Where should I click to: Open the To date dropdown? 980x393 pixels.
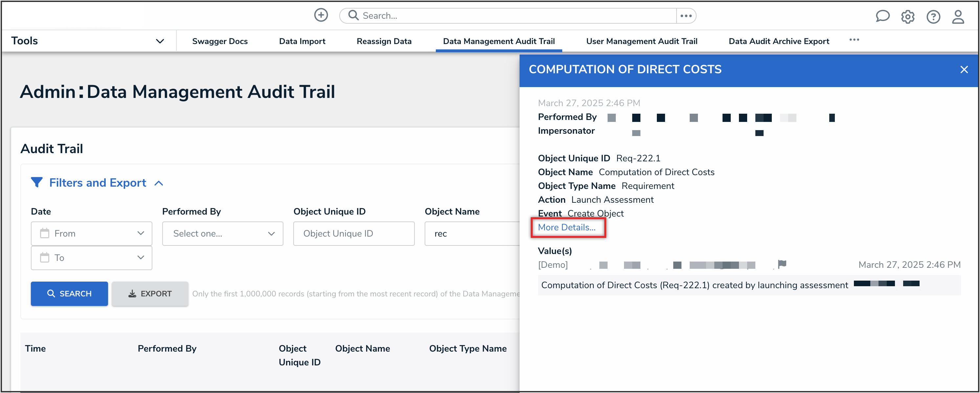pyautogui.click(x=91, y=258)
